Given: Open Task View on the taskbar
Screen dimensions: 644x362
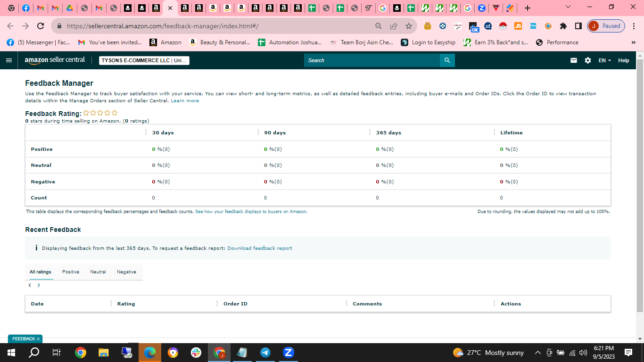Looking at the screenshot, I should [x=57, y=353].
